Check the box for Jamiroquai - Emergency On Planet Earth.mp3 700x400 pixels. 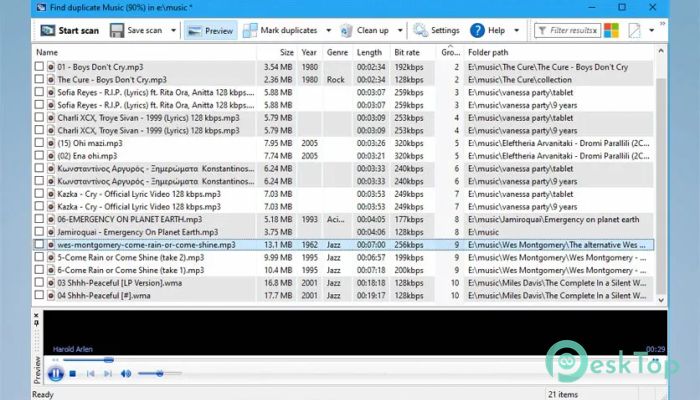[39, 232]
